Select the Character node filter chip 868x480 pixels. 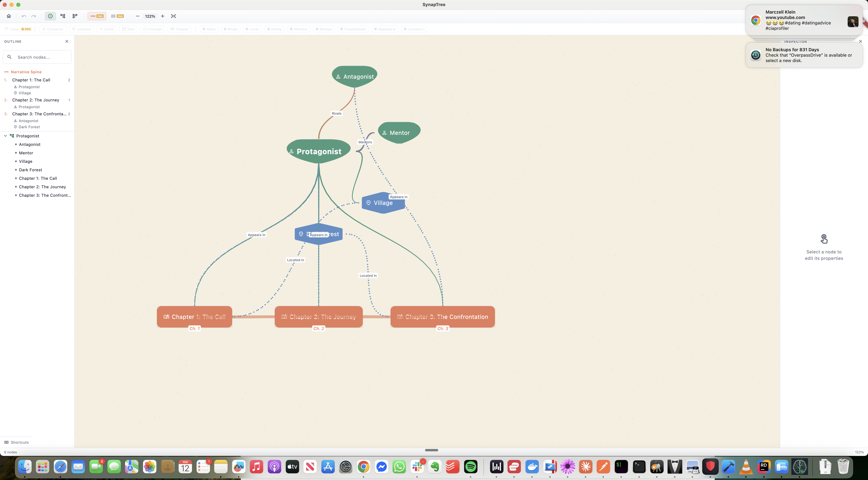click(53, 29)
